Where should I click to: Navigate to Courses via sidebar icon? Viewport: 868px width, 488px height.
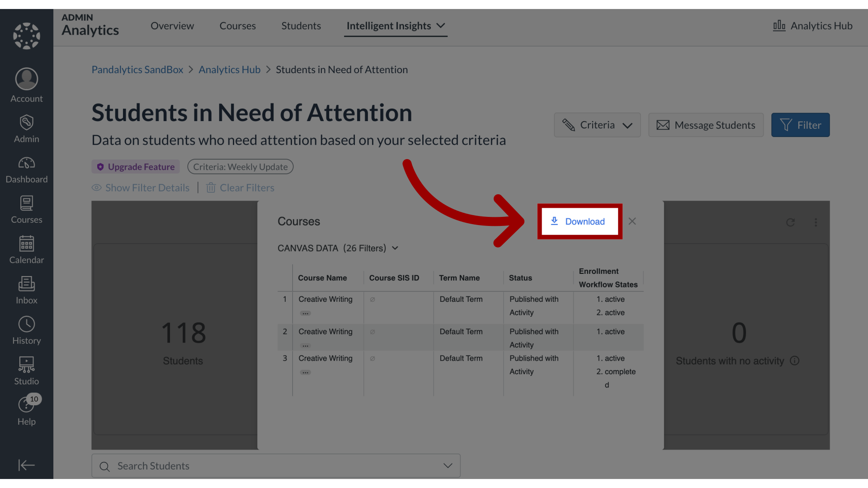[26, 209]
